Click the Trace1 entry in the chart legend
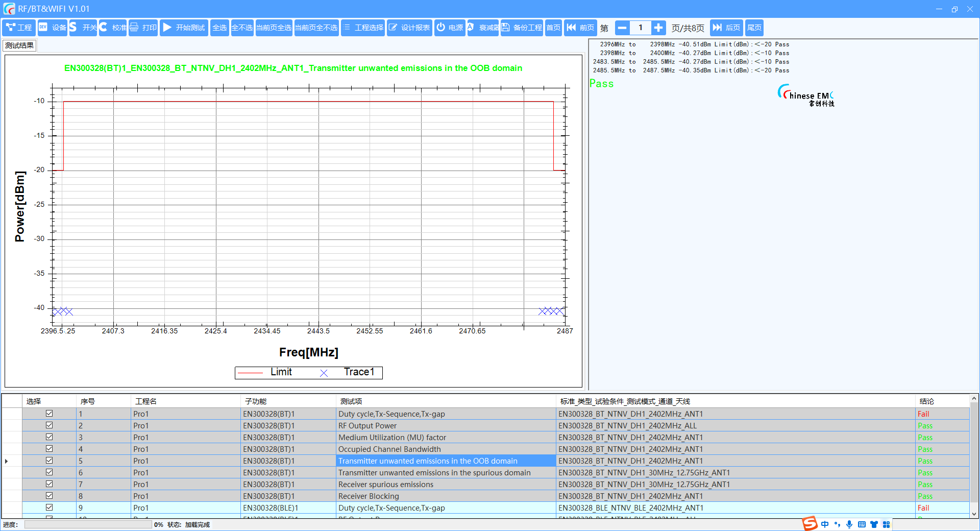The width and height of the screenshot is (980, 531). point(348,372)
